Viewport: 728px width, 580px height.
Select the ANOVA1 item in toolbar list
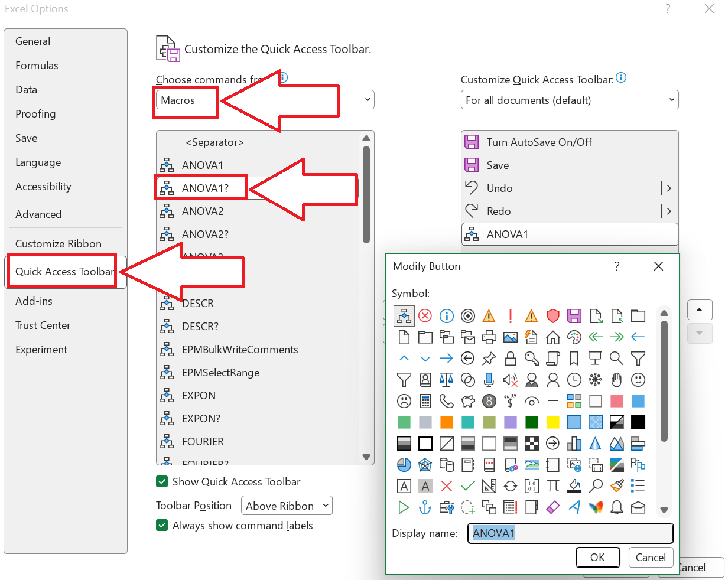click(570, 234)
